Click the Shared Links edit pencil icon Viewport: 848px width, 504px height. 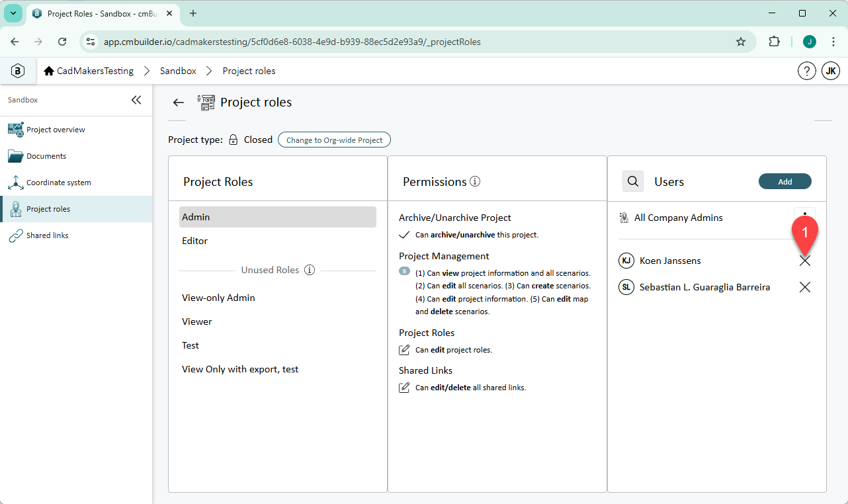click(x=404, y=388)
